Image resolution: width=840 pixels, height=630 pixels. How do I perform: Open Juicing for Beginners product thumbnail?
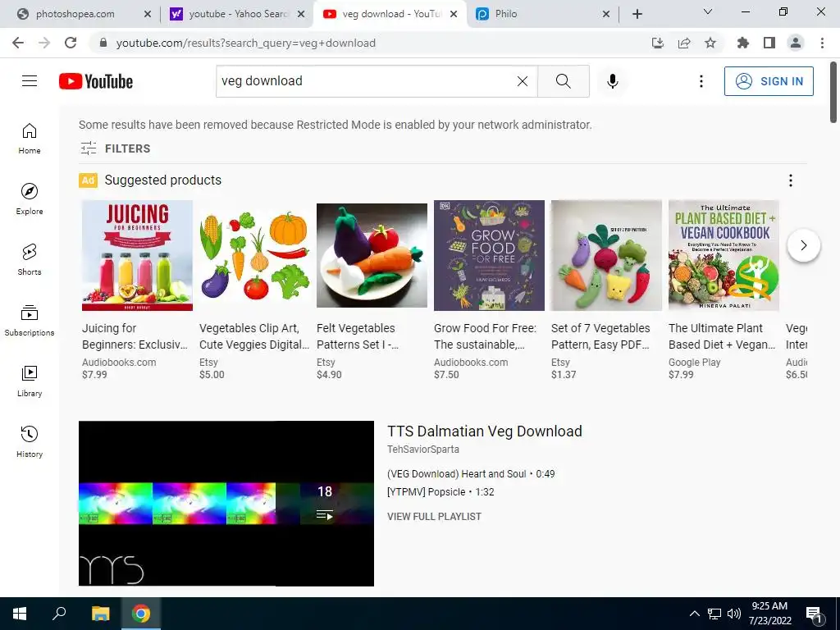pyautogui.click(x=137, y=256)
